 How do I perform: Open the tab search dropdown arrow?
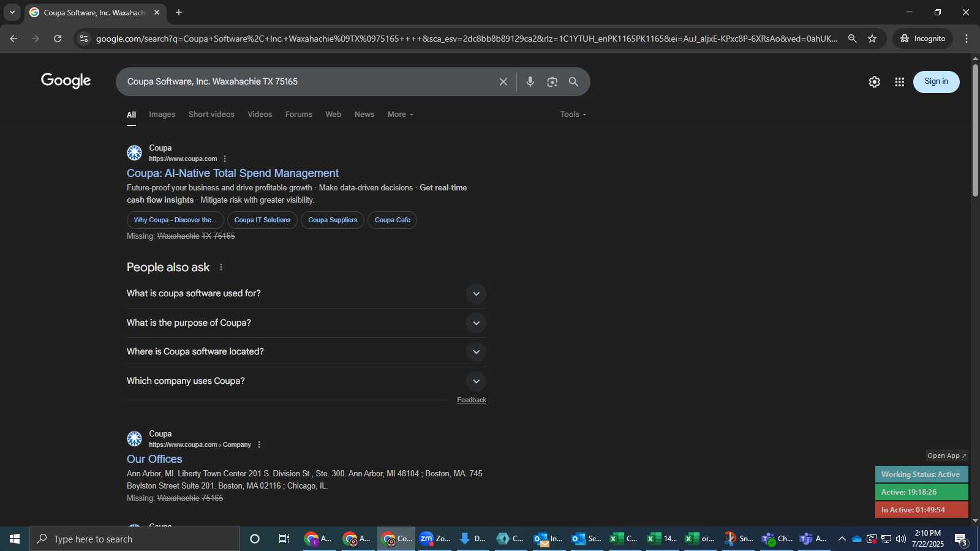12,12
